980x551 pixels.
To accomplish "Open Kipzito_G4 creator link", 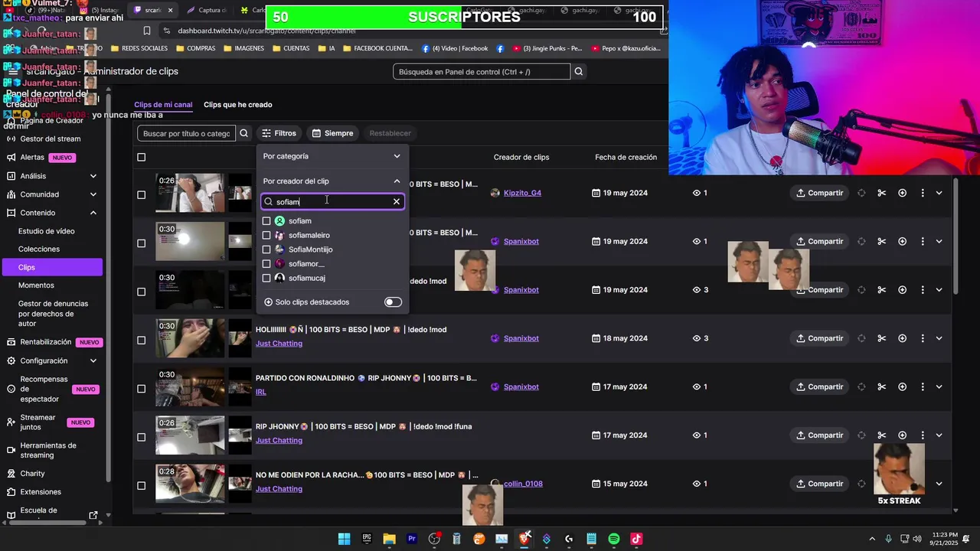I will (522, 193).
